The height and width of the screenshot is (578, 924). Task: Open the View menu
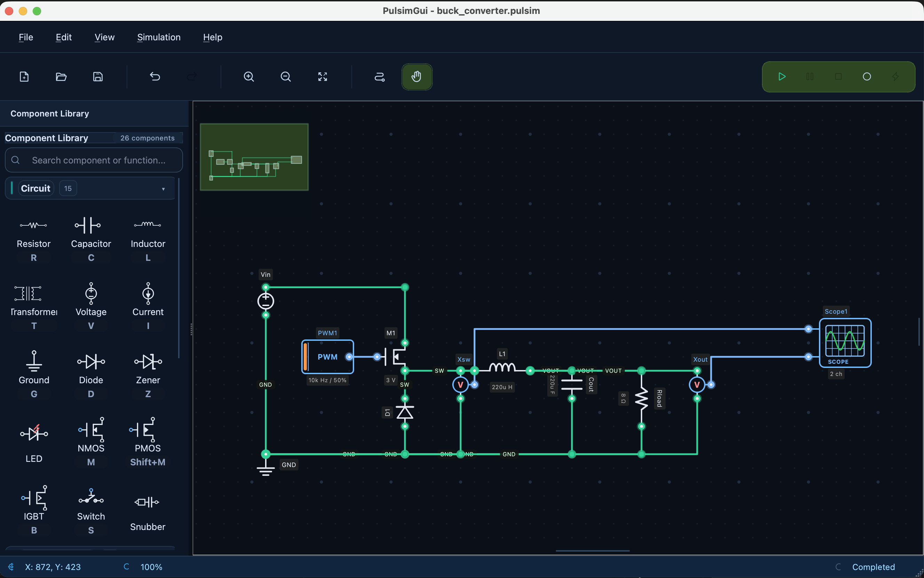click(x=104, y=37)
